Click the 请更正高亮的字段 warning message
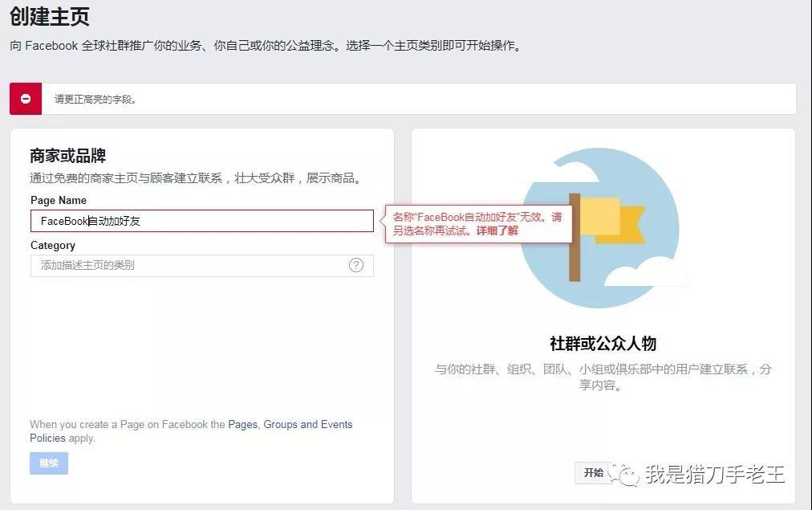Image resolution: width=812 pixels, height=510 pixels. pos(95,98)
